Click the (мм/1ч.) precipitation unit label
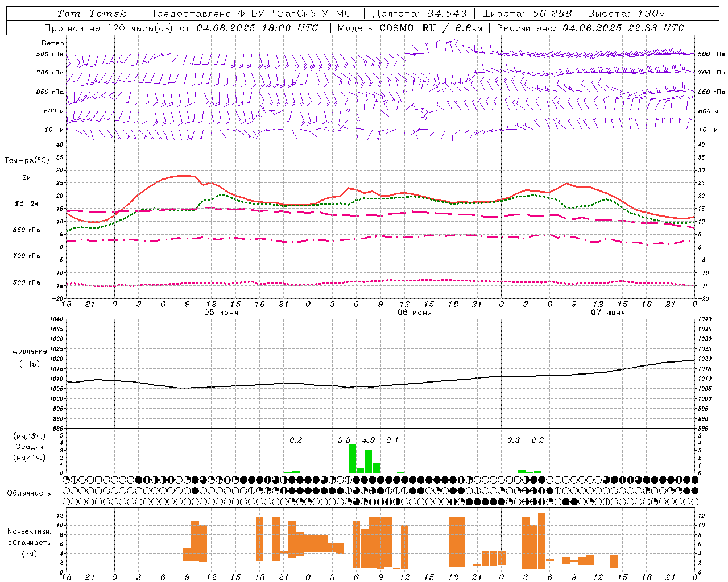Screen dimensions: 728x582 29,458
